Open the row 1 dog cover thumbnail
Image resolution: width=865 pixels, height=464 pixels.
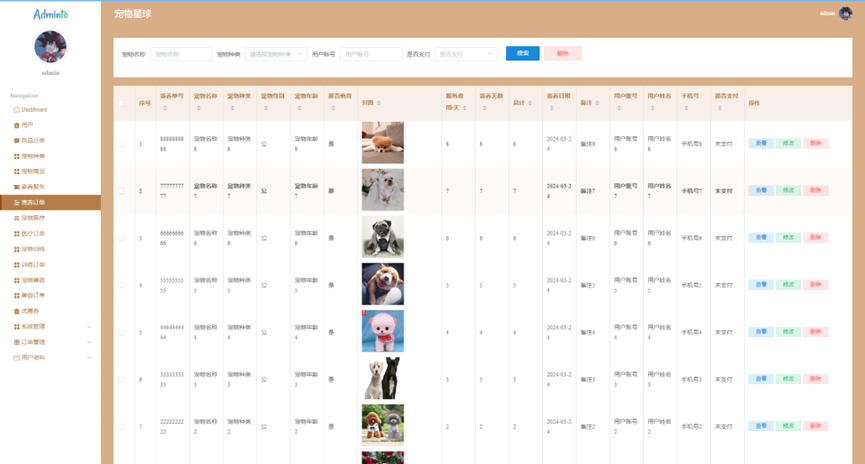(383, 142)
